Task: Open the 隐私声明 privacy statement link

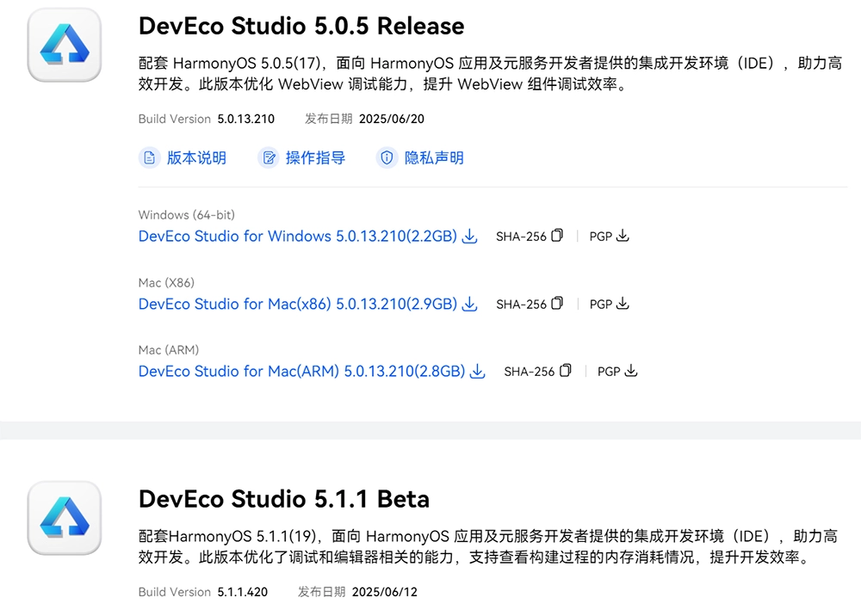Action: [434, 158]
